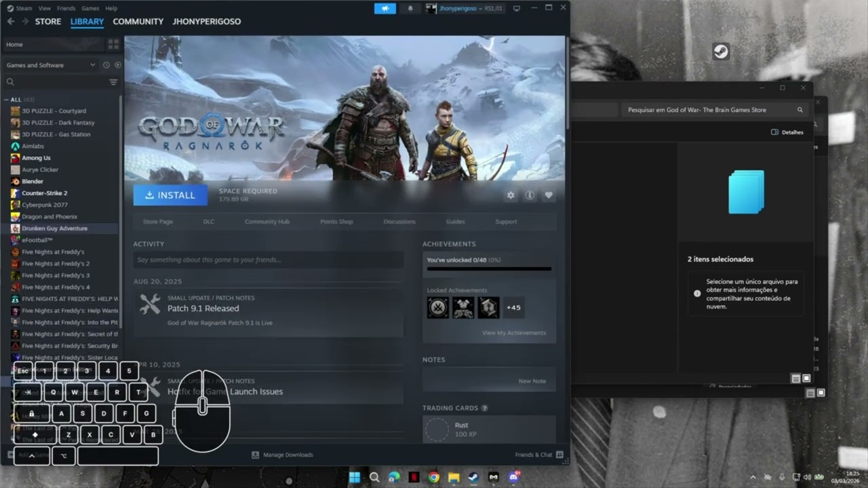Screen dimensions: 868x488
Task: Open Discord from the taskbar
Action: (513, 477)
